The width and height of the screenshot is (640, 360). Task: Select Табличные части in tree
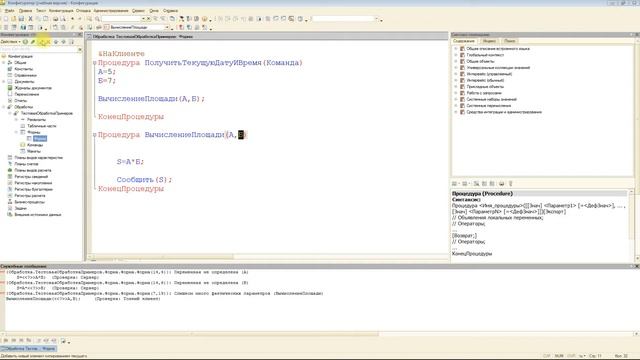[42, 126]
